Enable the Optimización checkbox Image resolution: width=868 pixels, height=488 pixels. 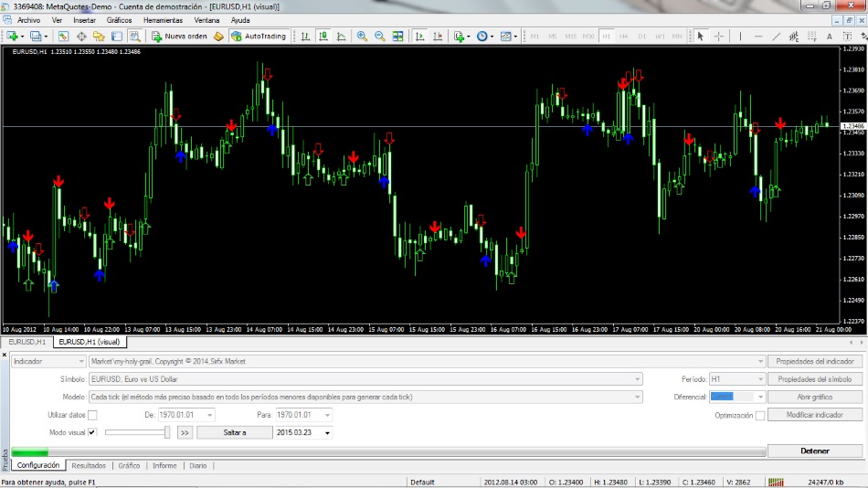(760, 415)
